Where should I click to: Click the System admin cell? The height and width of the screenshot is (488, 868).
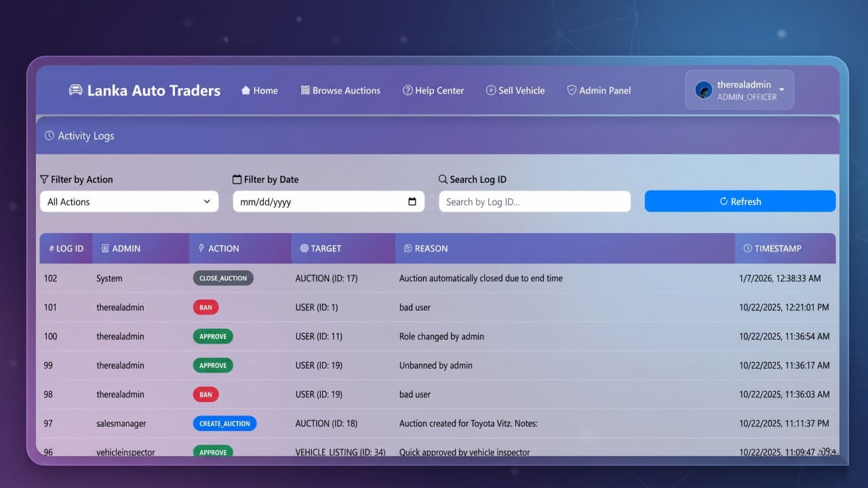109,279
